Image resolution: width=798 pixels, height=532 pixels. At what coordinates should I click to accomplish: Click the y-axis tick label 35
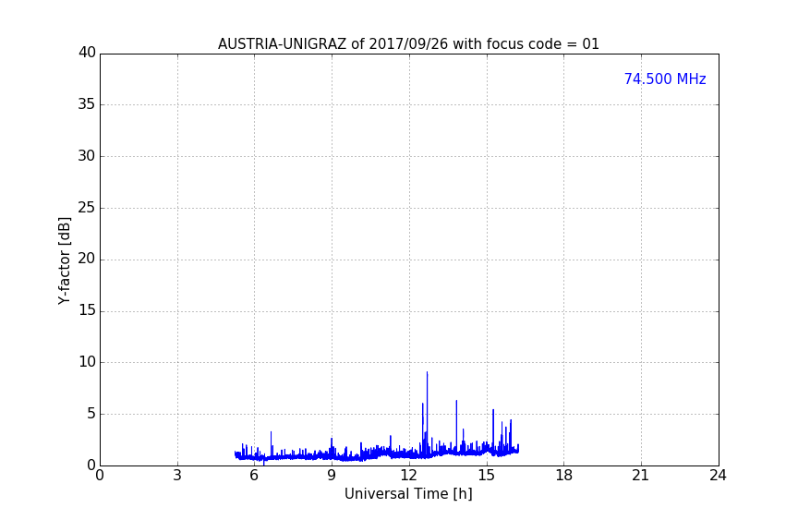tap(87, 104)
